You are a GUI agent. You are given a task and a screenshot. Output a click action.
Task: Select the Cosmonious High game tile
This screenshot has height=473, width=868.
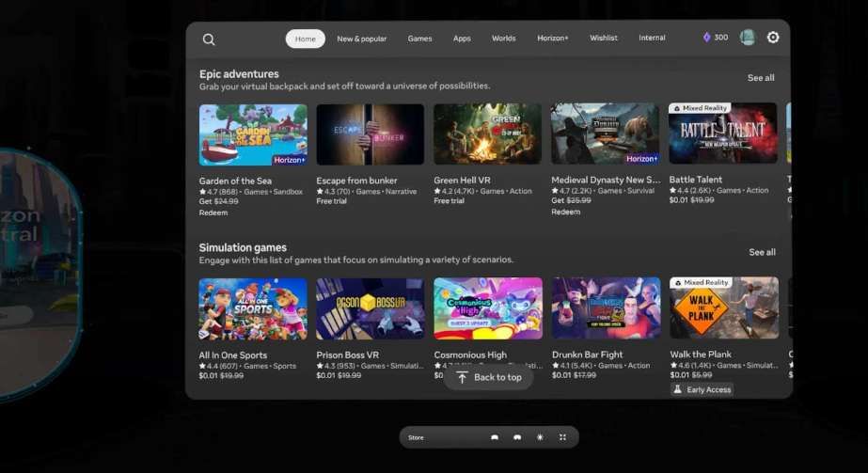pyautogui.click(x=487, y=308)
